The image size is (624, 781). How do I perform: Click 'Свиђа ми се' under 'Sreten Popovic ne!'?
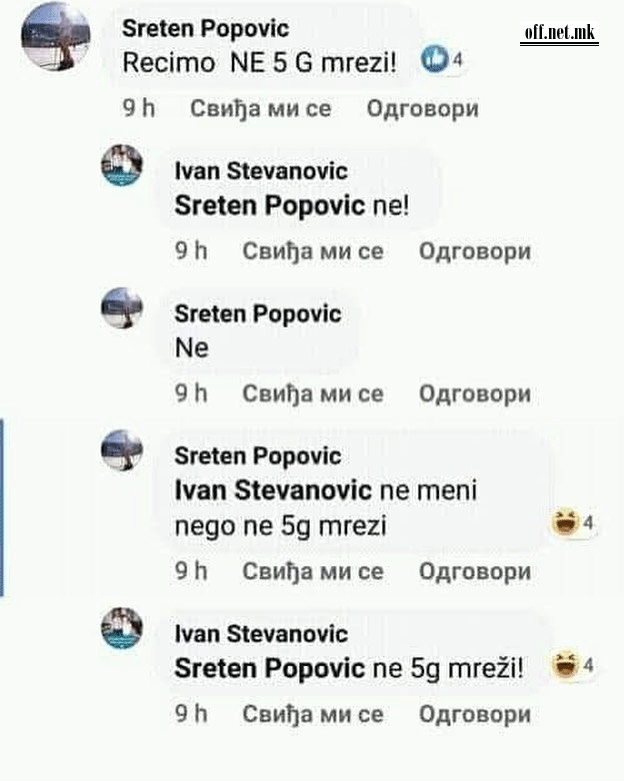click(x=313, y=251)
